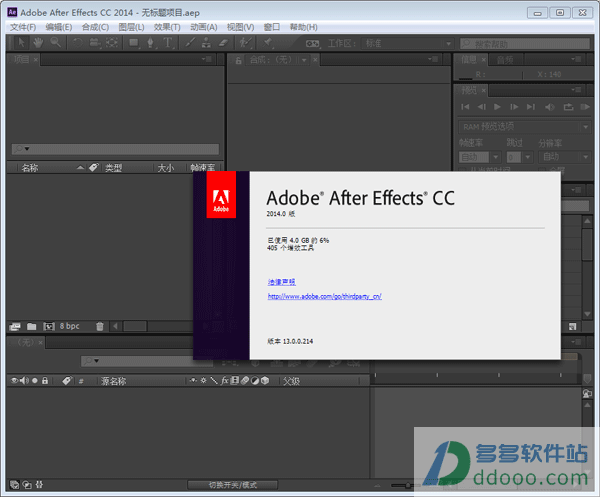Viewport: 600px width, 497px height.
Task: Click the motion blur switch column header
Action: (245, 380)
